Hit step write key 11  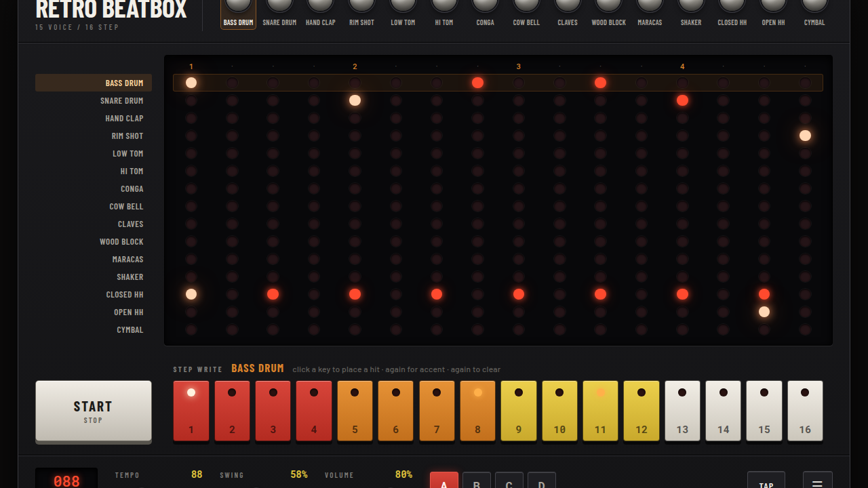coord(600,411)
